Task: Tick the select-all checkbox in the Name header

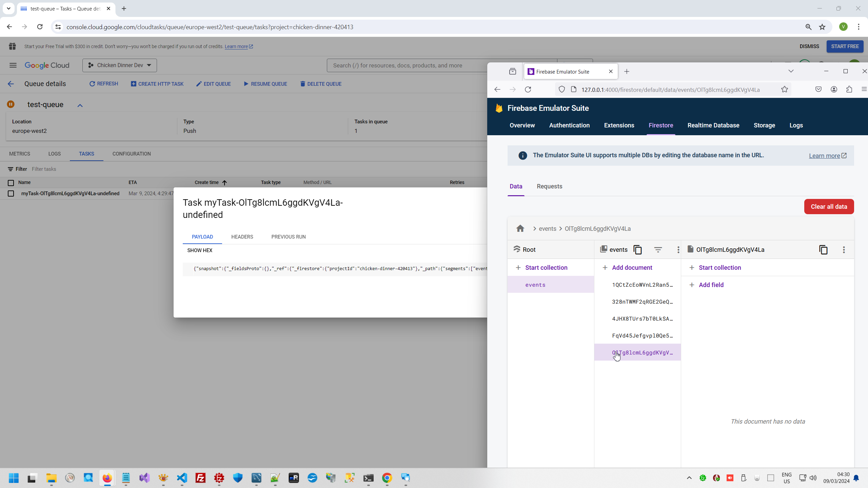Action: 11,183
